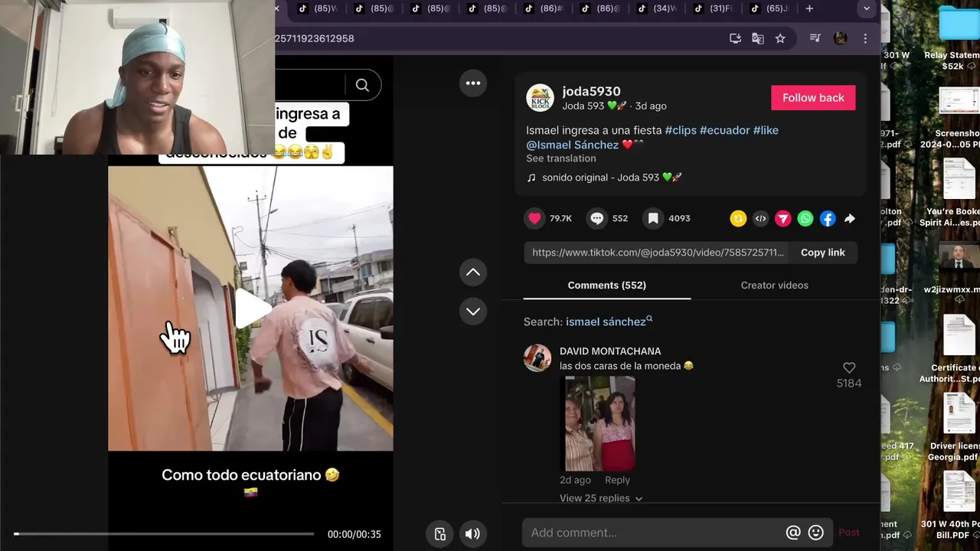Click the video progress bar
Image resolution: width=980 pixels, height=551 pixels.
pos(164,533)
